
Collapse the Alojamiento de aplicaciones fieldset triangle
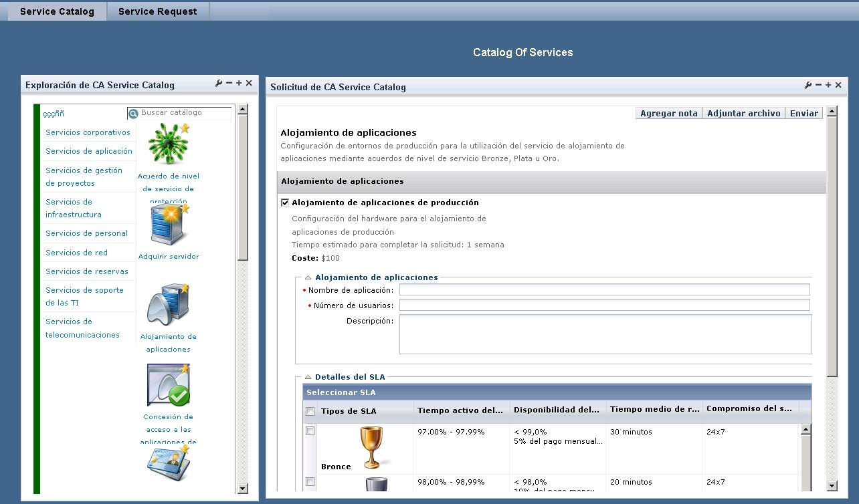coord(308,277)
